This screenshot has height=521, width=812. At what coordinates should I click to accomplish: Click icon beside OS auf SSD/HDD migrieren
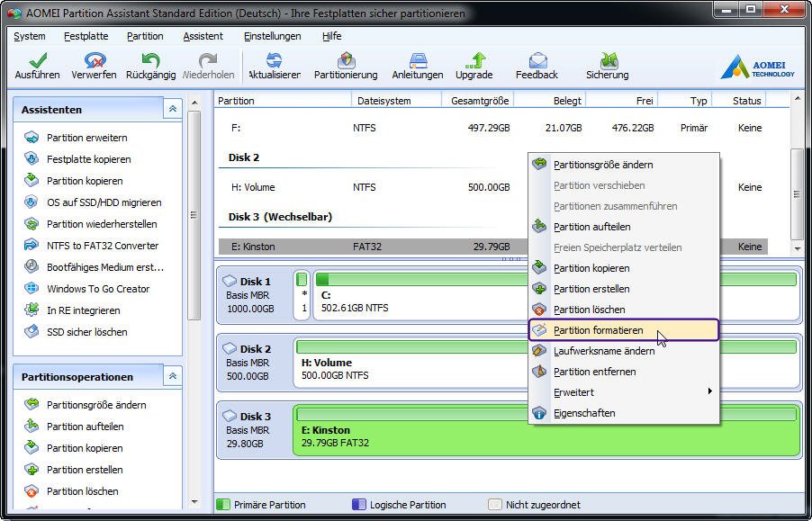pyautogui.click(x=32, y=202)
